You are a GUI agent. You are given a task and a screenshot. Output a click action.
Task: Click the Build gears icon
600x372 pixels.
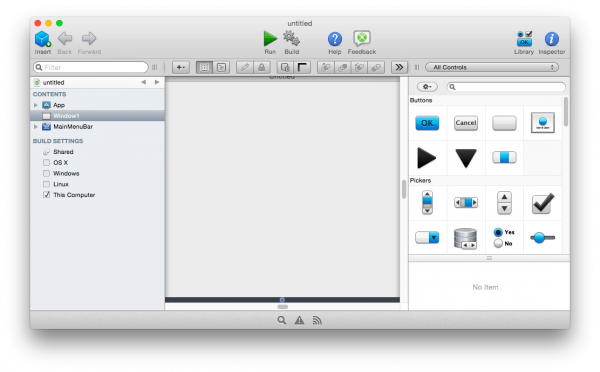click(291, 39)
